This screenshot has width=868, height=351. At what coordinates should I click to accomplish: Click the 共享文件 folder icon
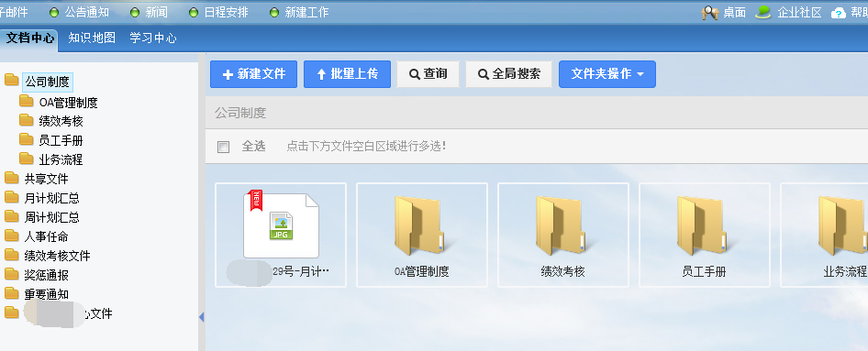coord(12,178)
